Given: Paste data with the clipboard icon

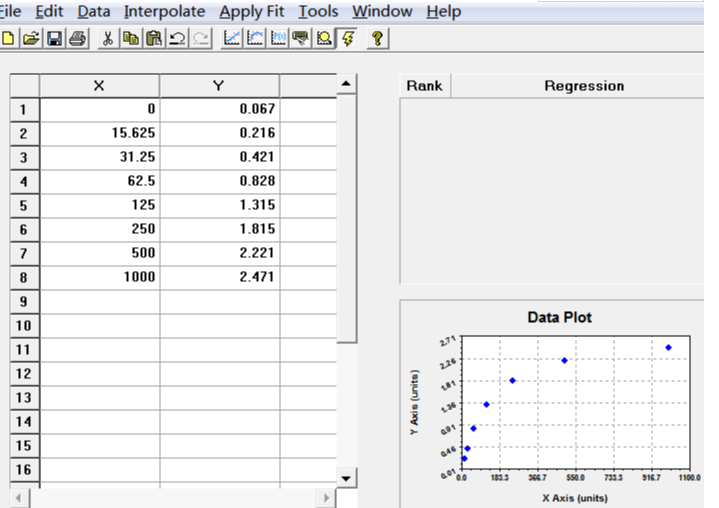Looking at the screenshot, I should tap(153, 38).
